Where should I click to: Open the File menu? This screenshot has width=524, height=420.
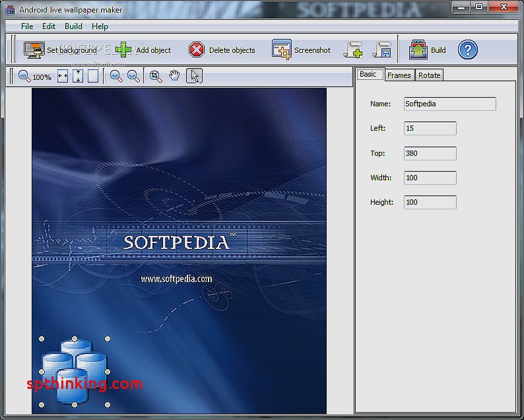point(27,26)
